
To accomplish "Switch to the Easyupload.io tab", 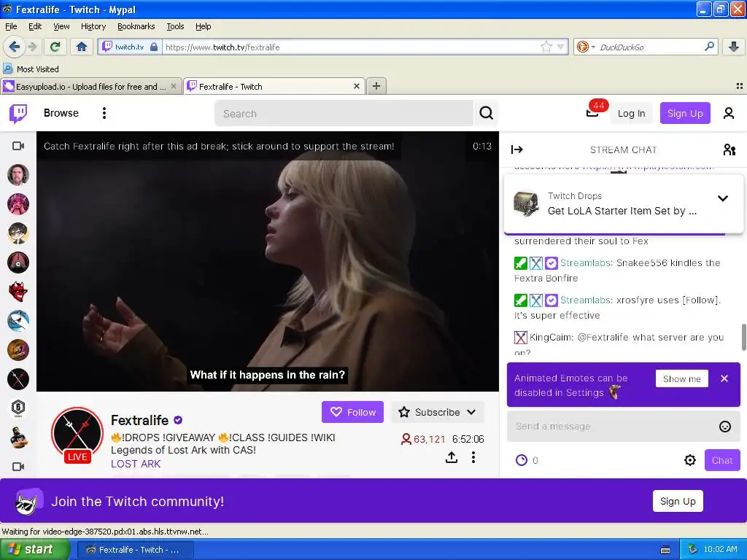I will (90, 86).
